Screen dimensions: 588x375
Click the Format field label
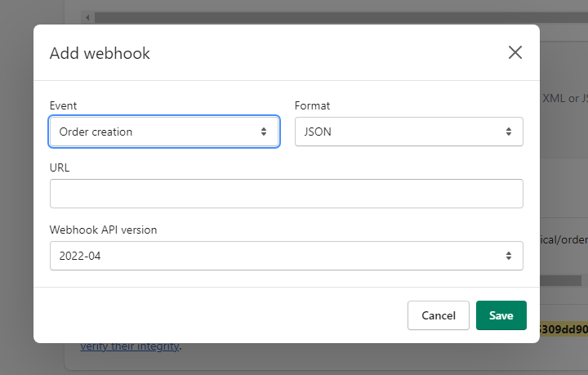click(x=312, y=106)
